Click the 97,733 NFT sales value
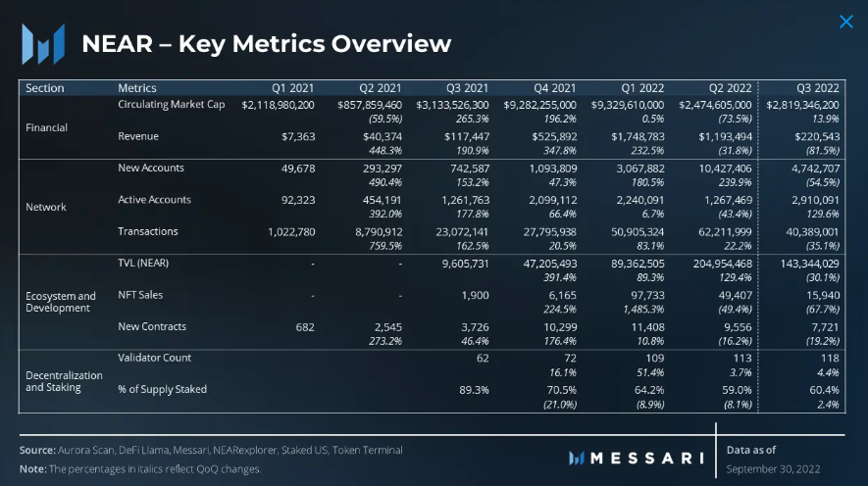This screenshot has height=486, width=868. [x=647, y=296]
